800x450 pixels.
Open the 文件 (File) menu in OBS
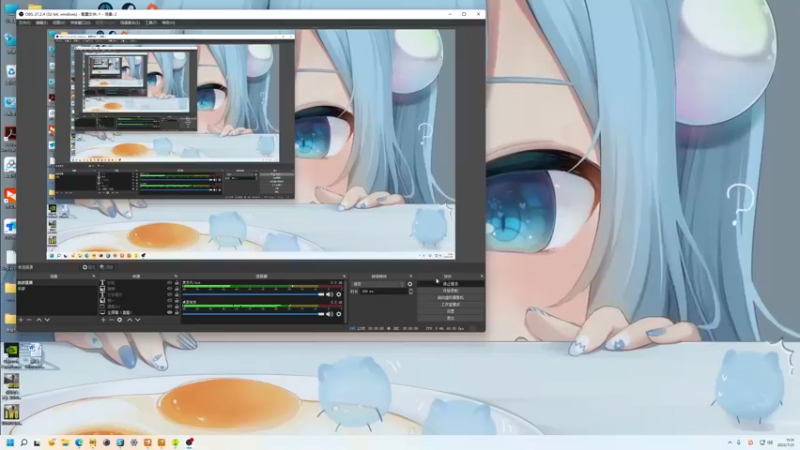click(x=24, y=22)
